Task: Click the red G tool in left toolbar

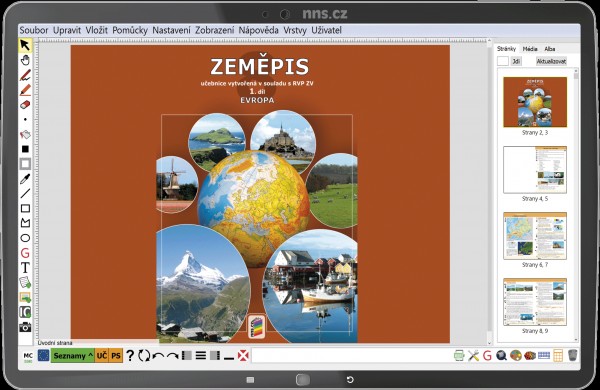Action: 25,253
